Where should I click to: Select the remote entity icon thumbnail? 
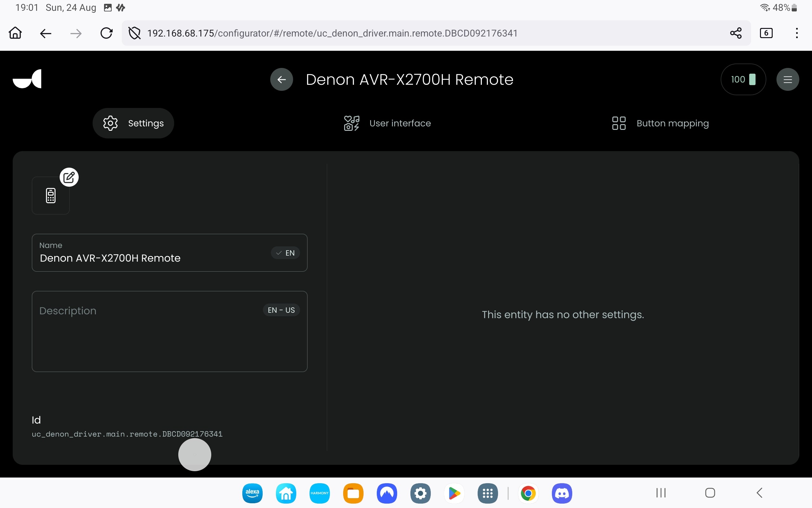click(51, 196)
